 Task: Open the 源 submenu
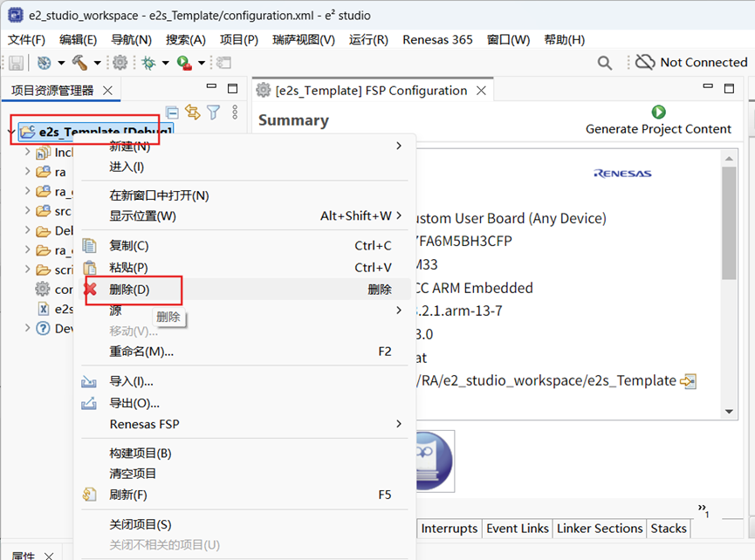[x=244, y=311]
